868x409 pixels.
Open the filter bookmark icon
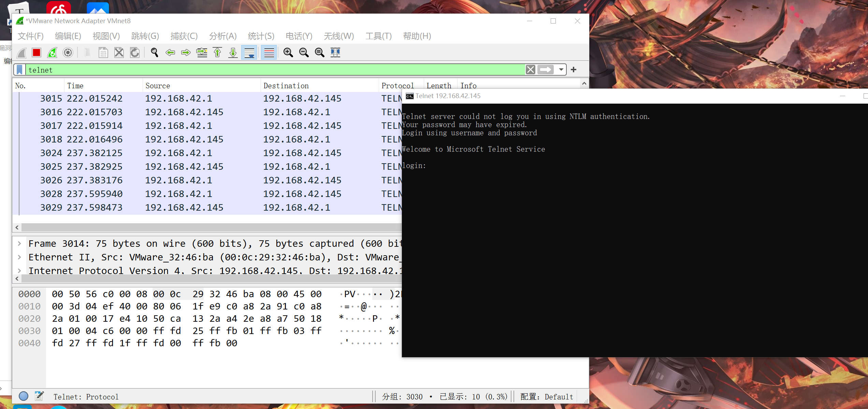click(x=19, y=70)
